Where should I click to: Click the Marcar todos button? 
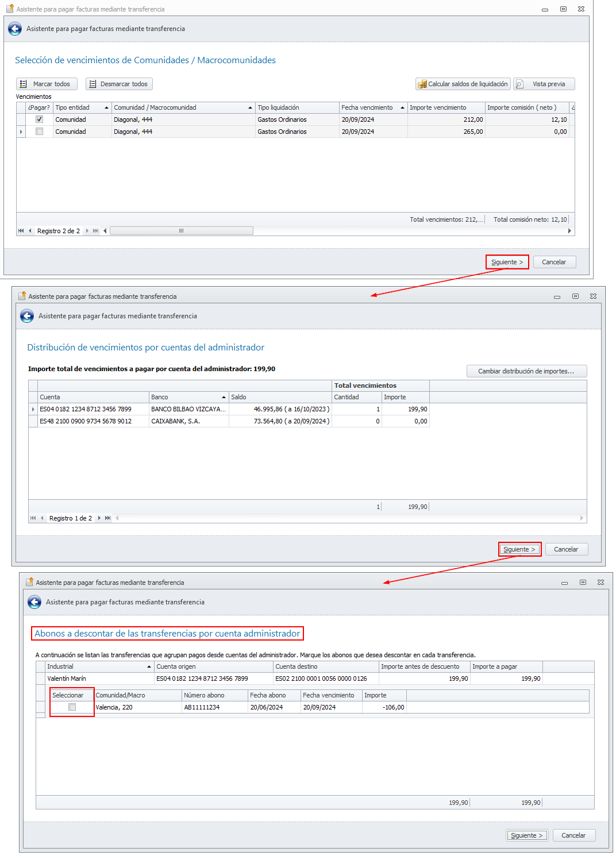[x=47, y=84]
